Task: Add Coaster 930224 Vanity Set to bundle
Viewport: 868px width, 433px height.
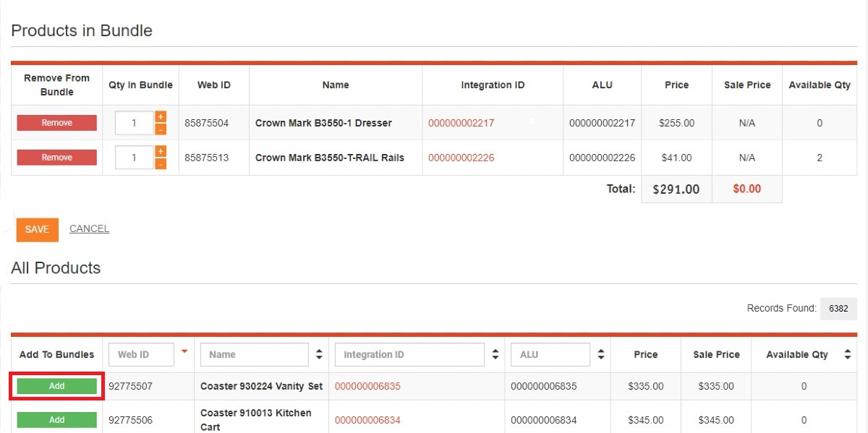Action: click(57, 386)
